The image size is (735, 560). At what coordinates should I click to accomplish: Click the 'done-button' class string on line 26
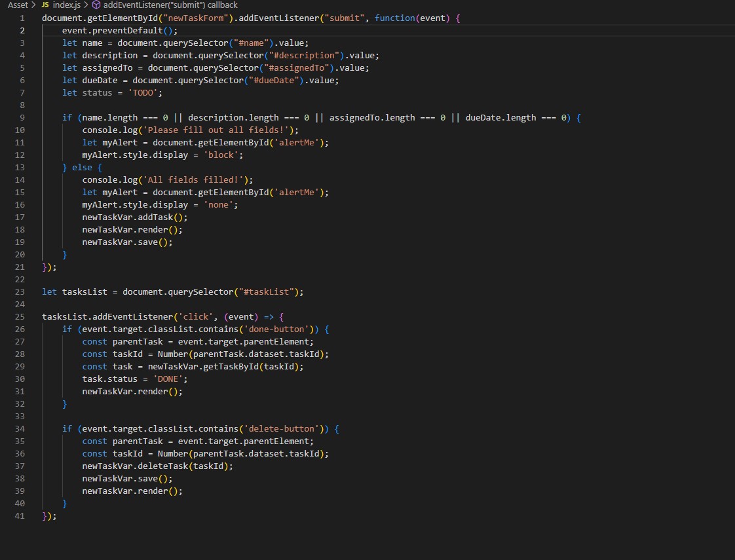click(x=276, y=329)
